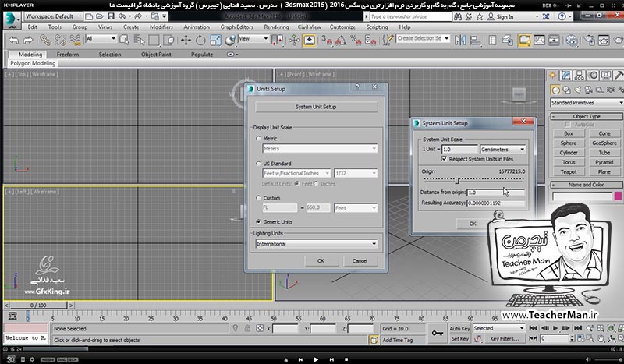Image resolution: width=624 pixels, height=364 pixels.
Task: Activate the Select Object arrow tool
Action: [x=125, y=41]
